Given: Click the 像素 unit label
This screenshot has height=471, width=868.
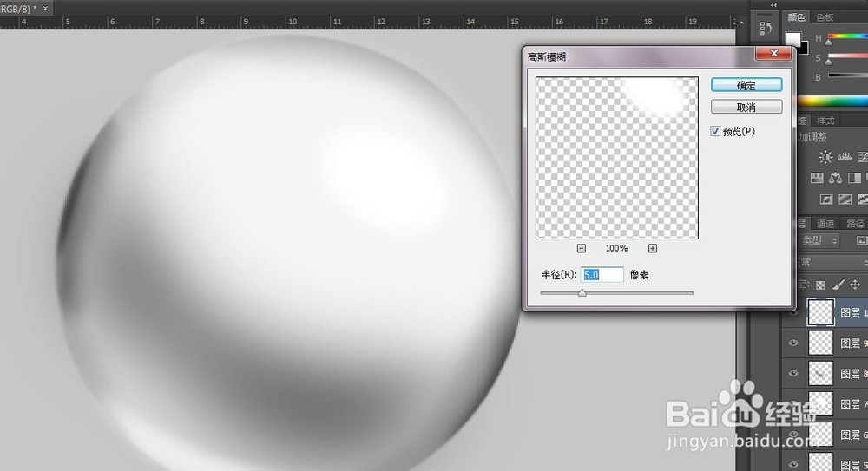Looking at the screenshot, I should (x=640, y=274).
